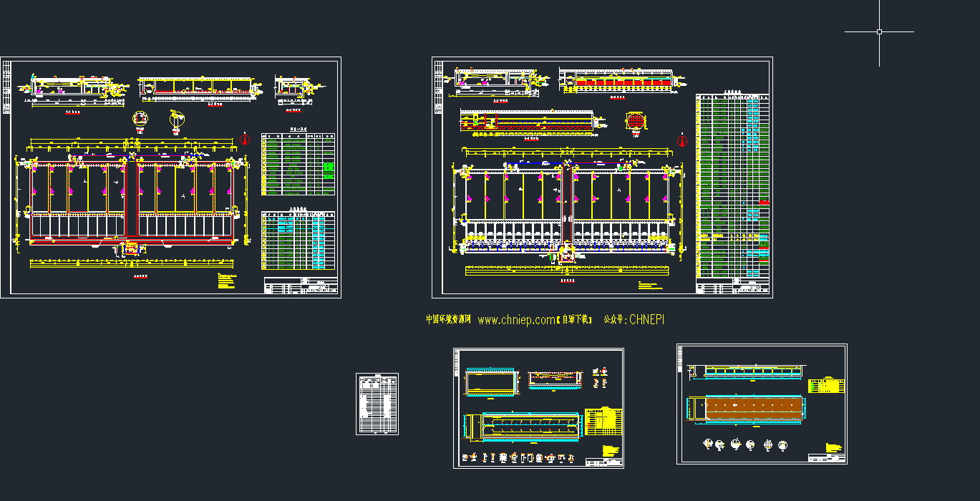Select the yellow table in bottom-right sheet
This screenshot has width=980, height=501.
(x=826, y=385)
